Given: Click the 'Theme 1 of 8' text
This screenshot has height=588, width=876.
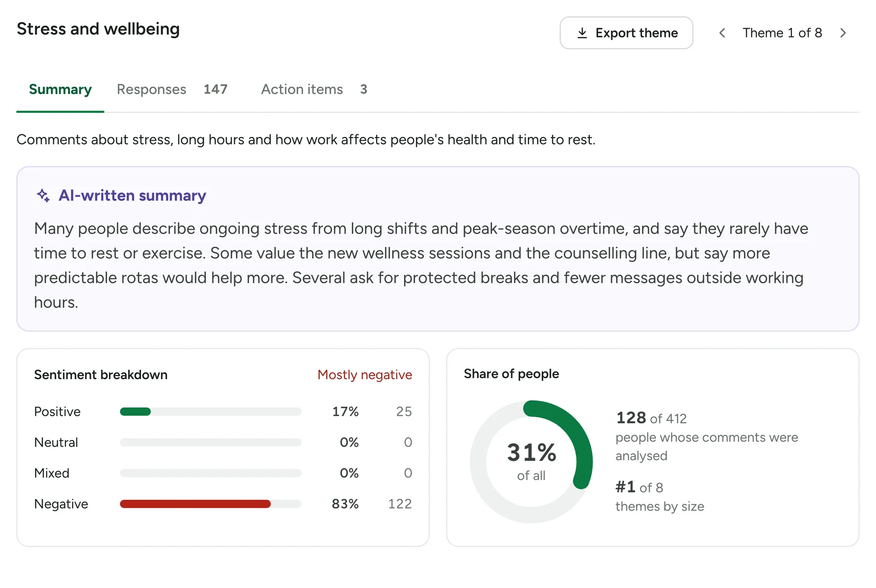Looking at the screenshot, I should 782,33.
